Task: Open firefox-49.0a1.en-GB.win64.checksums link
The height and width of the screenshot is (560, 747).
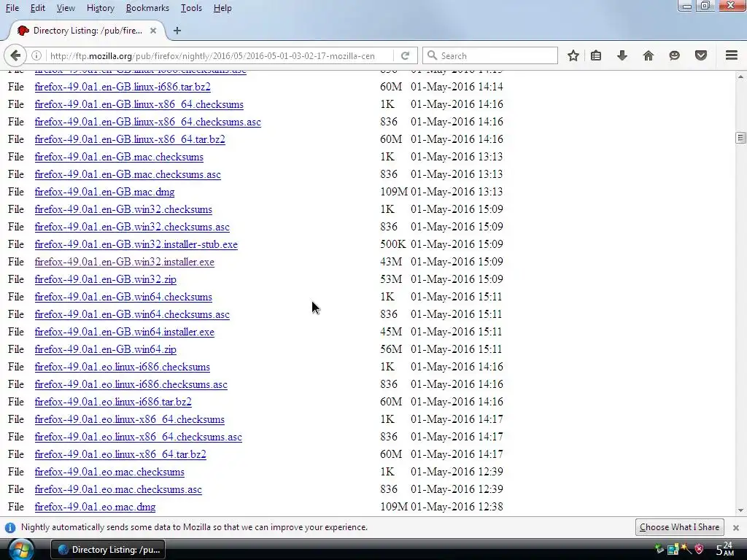Action: (x=123, y=297)
